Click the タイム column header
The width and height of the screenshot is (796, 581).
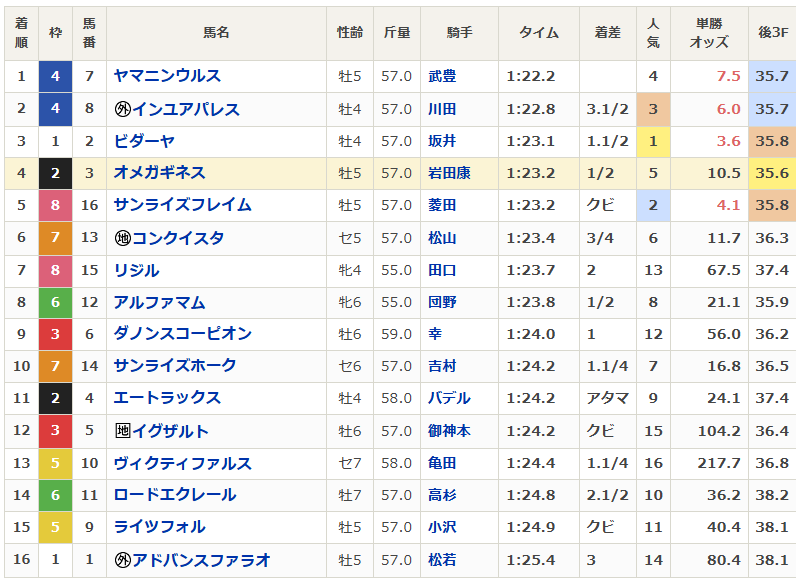tap(539, 33)
